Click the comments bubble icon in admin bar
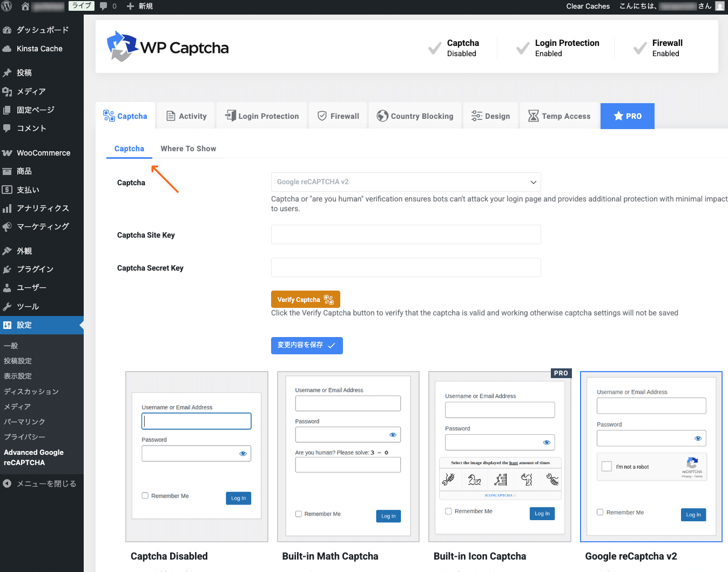This screenshot has height=572, width=728. coord(104,6)
